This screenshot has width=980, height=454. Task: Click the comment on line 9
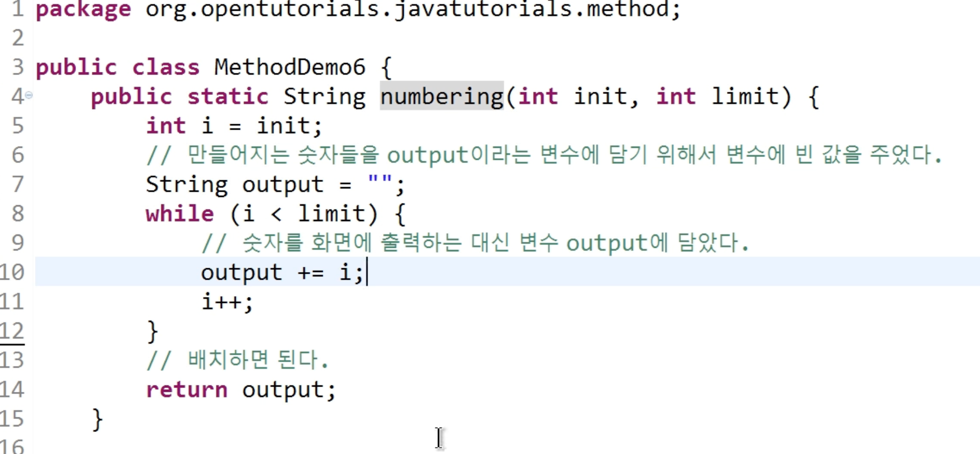(475, 243)
